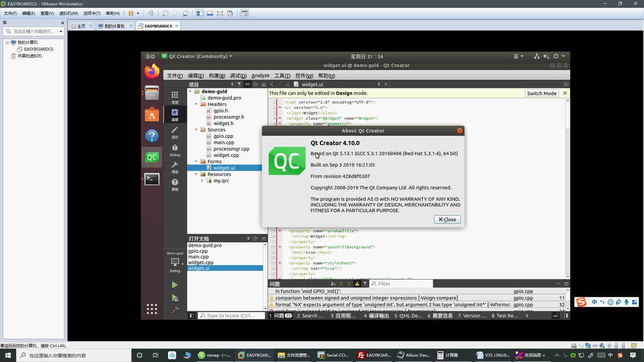Open the Welcome mode in Qt Creator sidebar
The image size is (644, 362).
(x=175, y=97)
